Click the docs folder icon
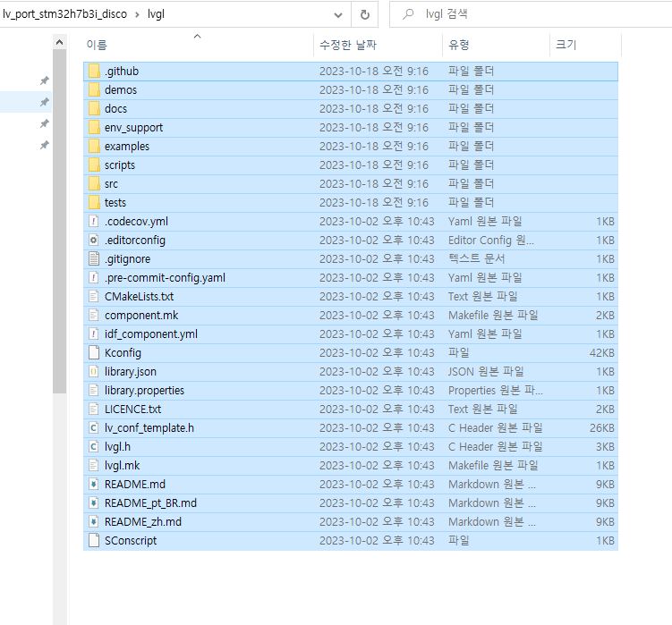Image resolution: width=672 pixels, height=625 pixels. [x=94, y=109]
